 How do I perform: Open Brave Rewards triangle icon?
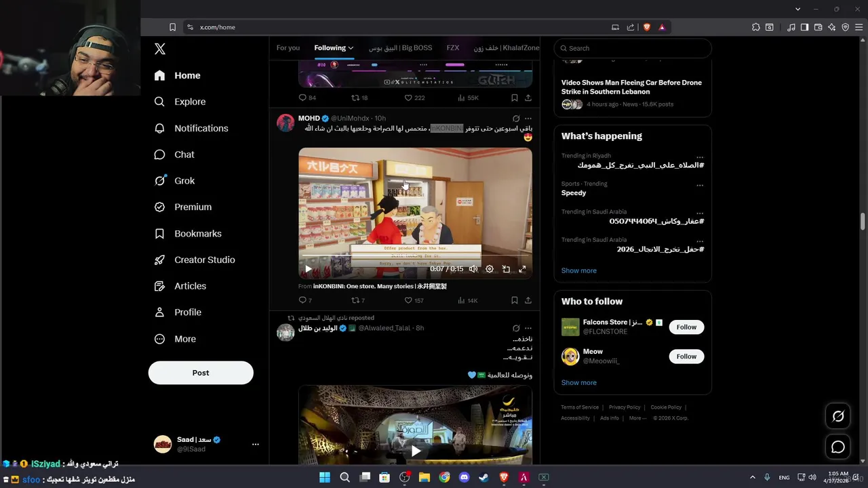662,27
